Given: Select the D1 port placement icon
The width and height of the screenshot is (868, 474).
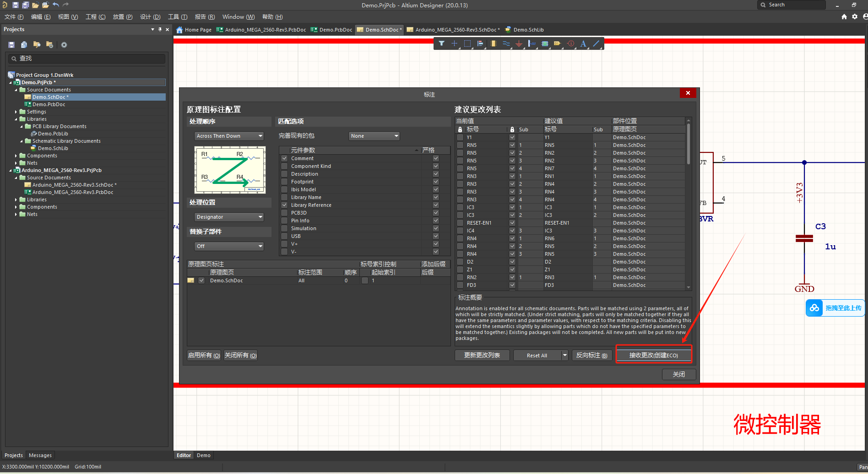Looking at the screenshot, I should click(x=557, y=44).
